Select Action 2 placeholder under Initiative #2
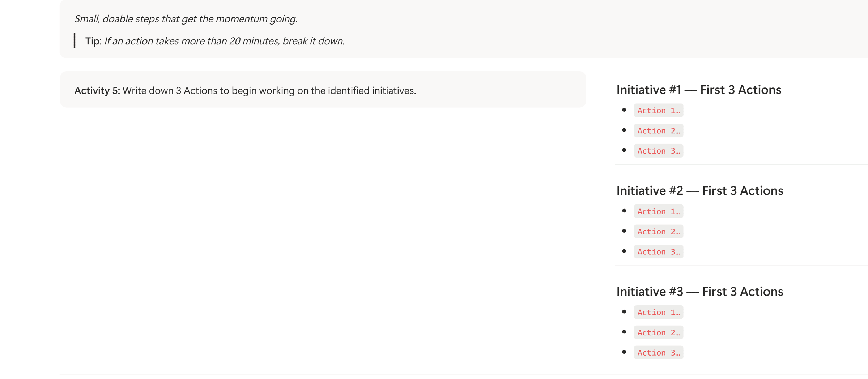This screenshot has height=379, width=868. pyautogui.click(x=658, y=232)
